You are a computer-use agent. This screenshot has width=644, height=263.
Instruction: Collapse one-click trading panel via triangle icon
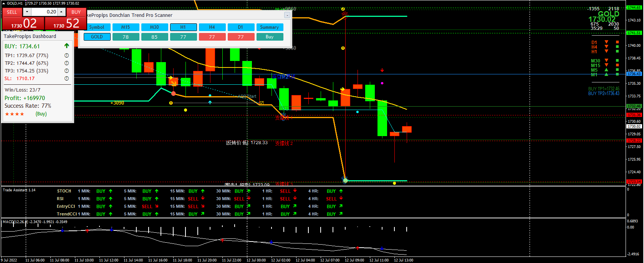pos(4,3)
